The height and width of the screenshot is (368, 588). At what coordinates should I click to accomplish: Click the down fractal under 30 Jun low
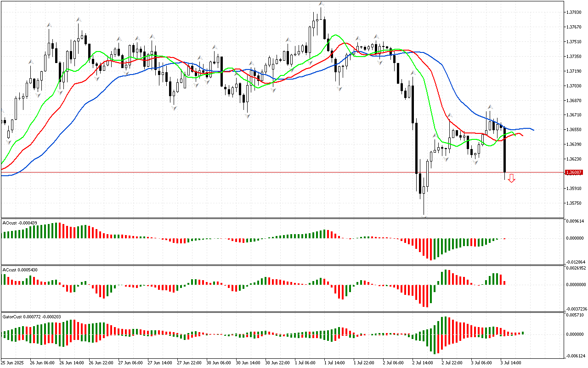(247, 116)
